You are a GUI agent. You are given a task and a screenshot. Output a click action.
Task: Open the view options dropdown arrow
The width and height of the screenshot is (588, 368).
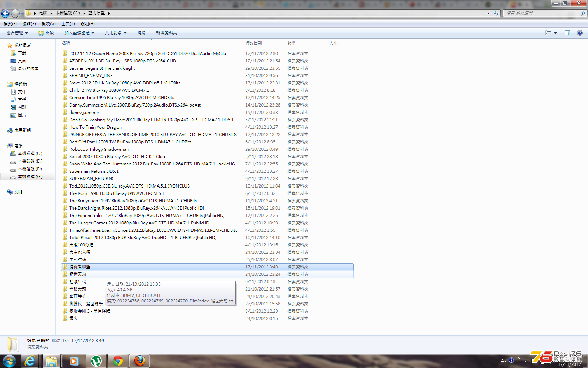pyautogui.click(x=555, y=33)
